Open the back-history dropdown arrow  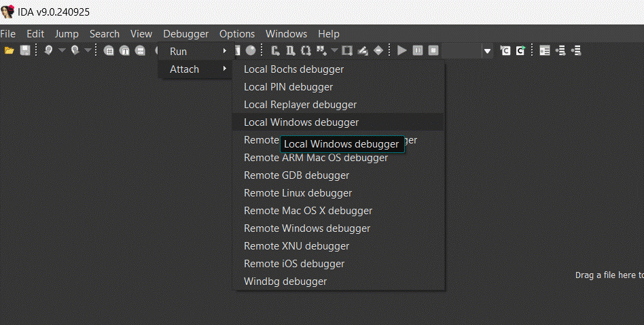click(62, 50)
